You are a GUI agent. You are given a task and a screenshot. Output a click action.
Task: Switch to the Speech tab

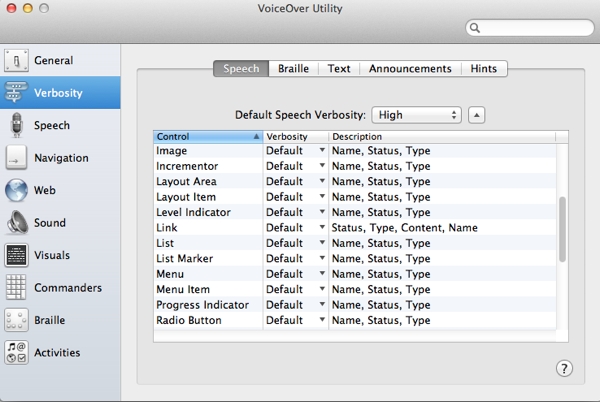point(241,68)
